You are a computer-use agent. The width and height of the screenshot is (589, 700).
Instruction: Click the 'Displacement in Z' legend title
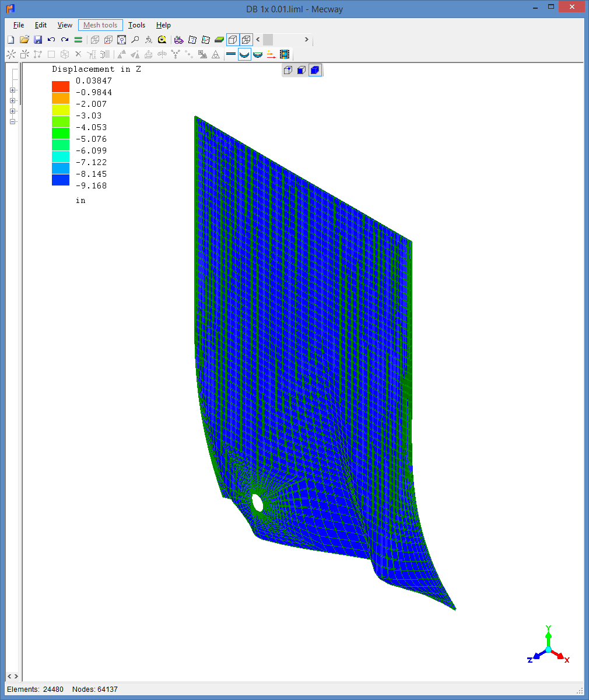coord(97,69)
